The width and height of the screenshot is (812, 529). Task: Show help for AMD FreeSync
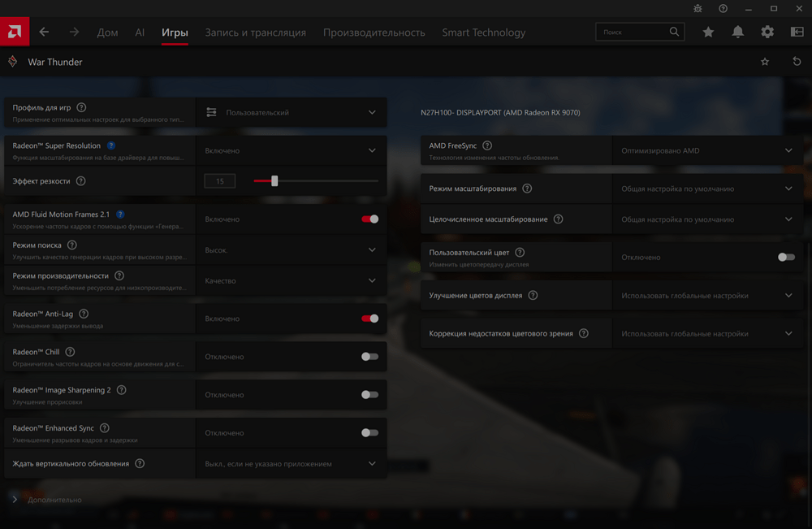(x=486, y=145)
